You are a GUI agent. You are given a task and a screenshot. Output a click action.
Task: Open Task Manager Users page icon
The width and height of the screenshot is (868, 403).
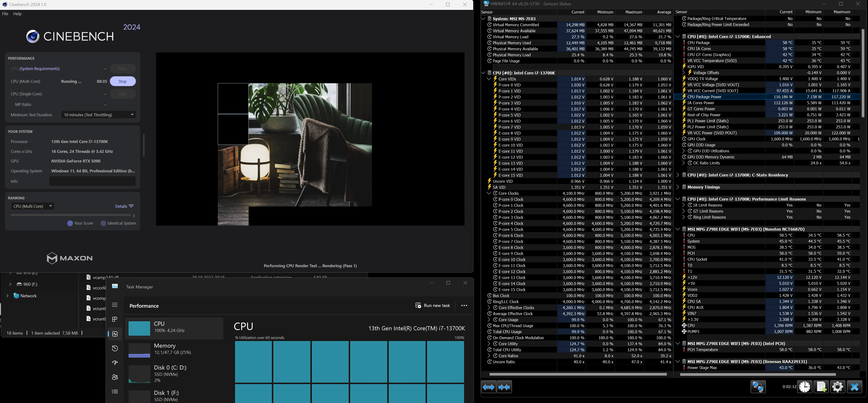[x=115, y=377]
